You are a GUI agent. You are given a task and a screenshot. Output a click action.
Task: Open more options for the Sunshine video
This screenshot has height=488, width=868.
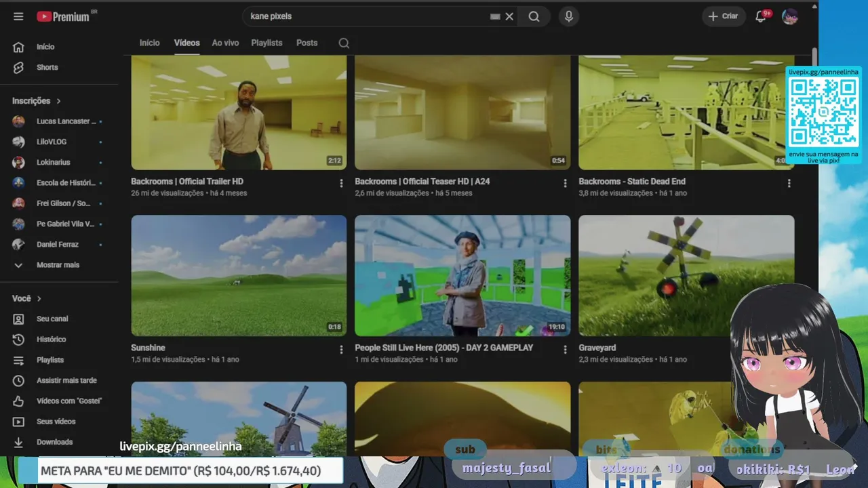tap(341, 350)
